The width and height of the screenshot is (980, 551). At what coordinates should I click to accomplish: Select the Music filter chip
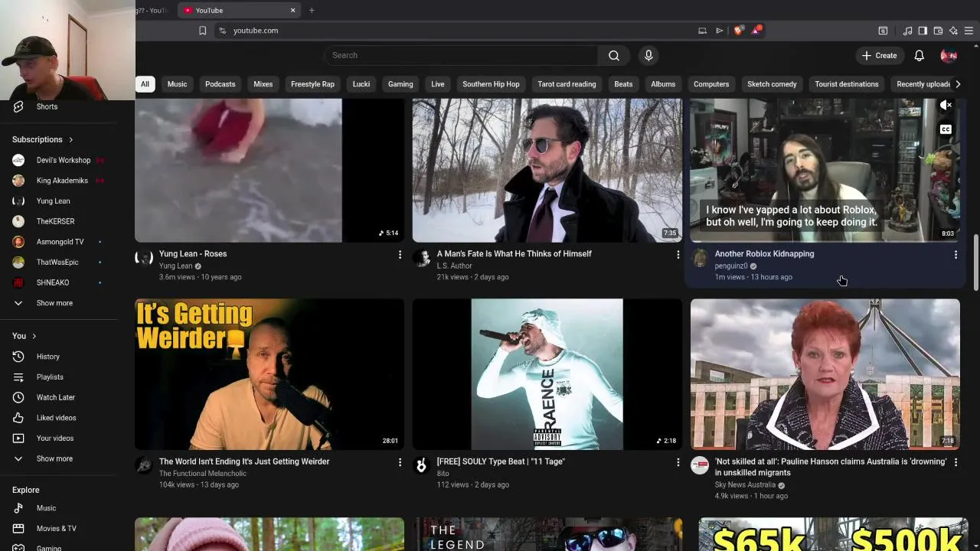pos(177,84)
